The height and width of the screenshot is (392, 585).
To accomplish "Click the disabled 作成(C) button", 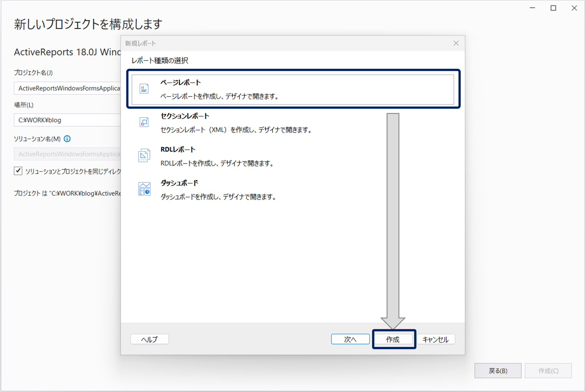I will click(x=548, y=371).
